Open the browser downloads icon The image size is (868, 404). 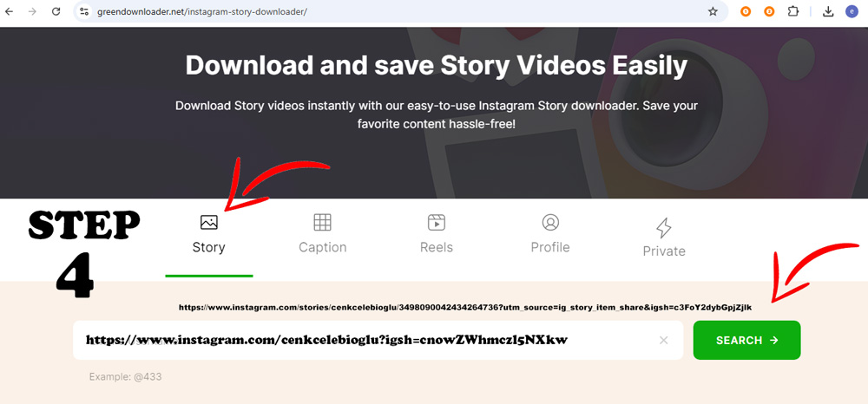[x=828, y=11]
